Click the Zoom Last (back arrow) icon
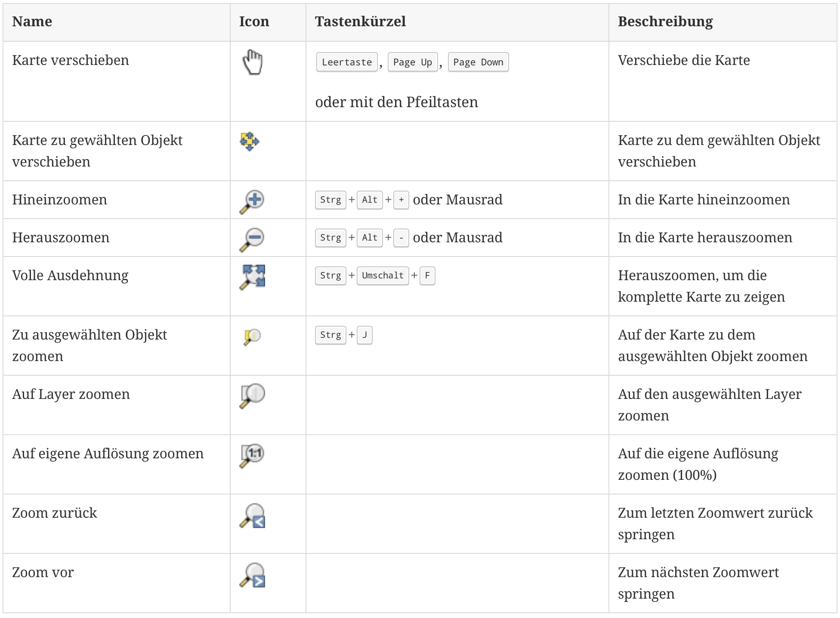The height and width of the screenshot is (618, 840). point(253,515)
